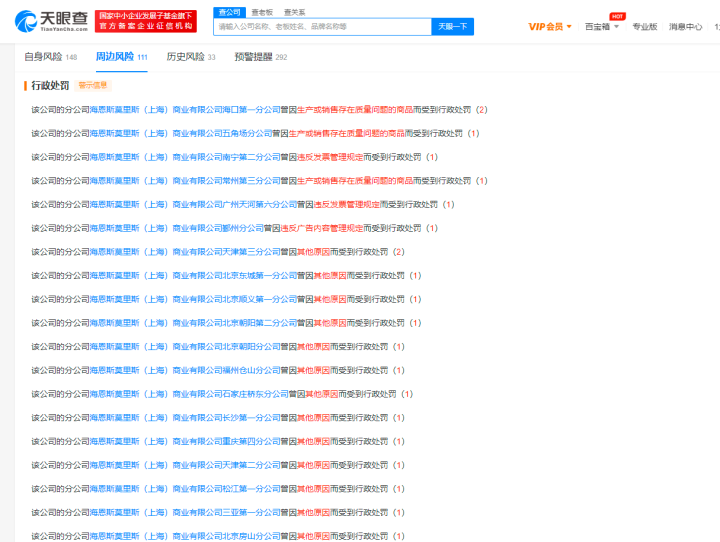Open the 北京房山分公司 company link
This screenshot has width=720, height=542.
[x=185, y=536]
